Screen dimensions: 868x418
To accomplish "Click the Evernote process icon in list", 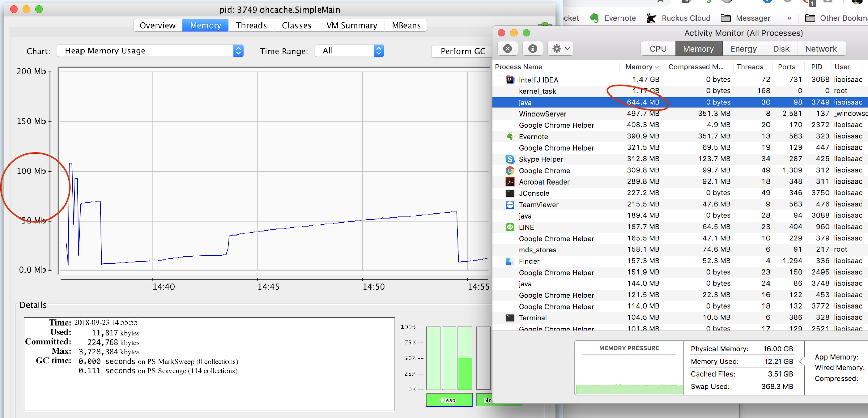I will [x=510, y=137].
